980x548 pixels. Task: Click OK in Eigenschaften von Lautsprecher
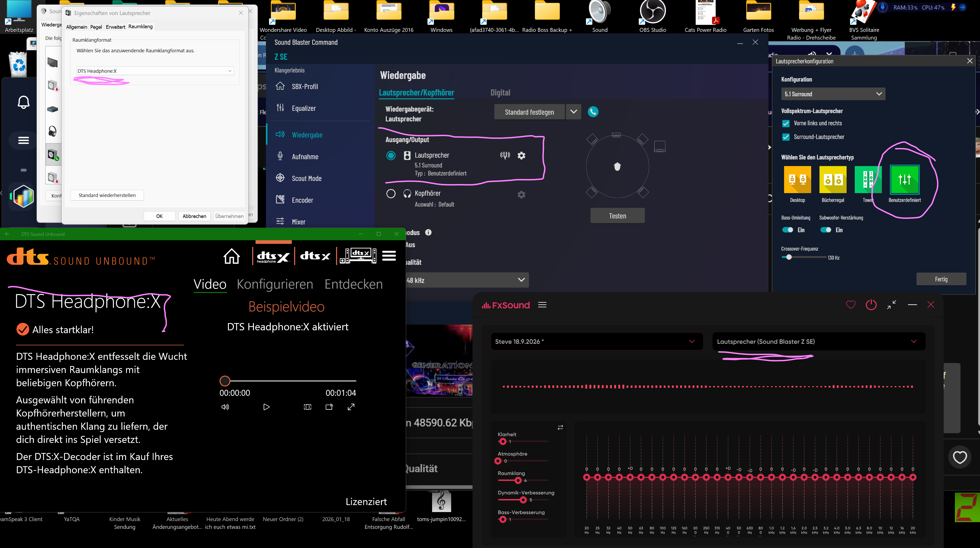pyautogui.click(x=159, y=216)
